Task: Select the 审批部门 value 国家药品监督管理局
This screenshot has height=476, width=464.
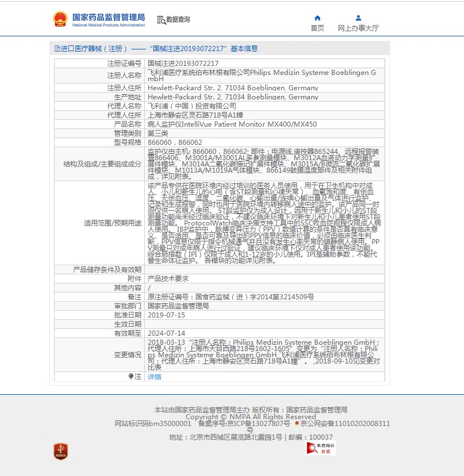Action: [178, 306]
